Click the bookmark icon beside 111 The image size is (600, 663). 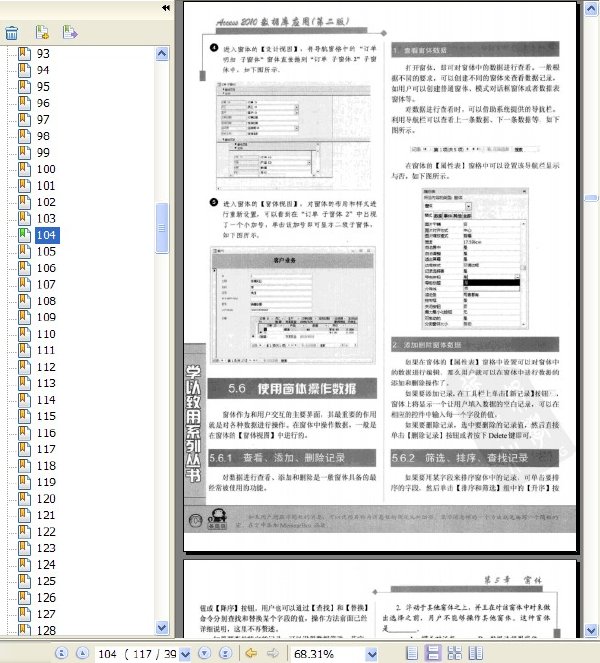[25, 350]
